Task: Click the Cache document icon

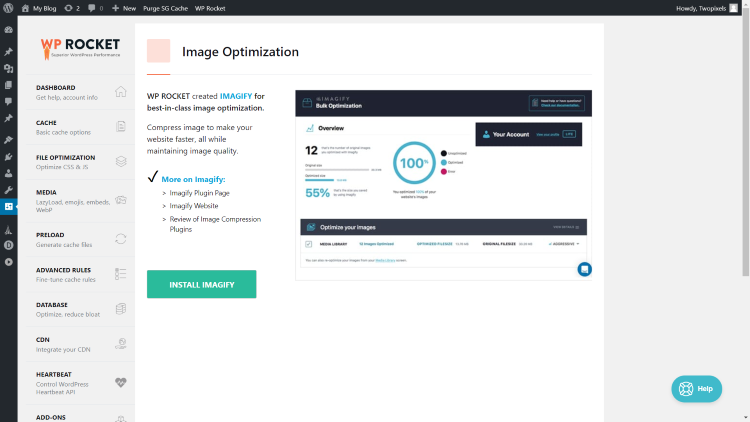Action: click(121, 126)
